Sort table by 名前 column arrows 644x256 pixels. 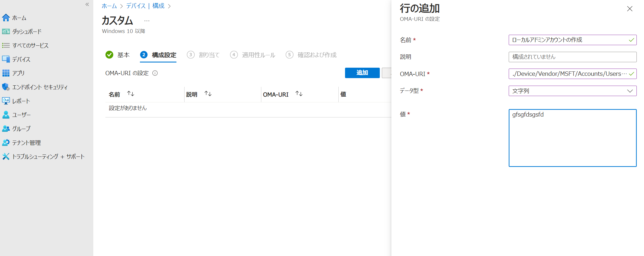tap(131, 94)
